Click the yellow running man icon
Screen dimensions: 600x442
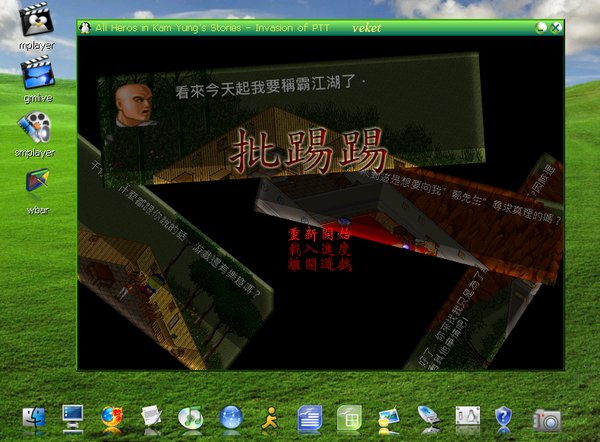pos(270,418)
